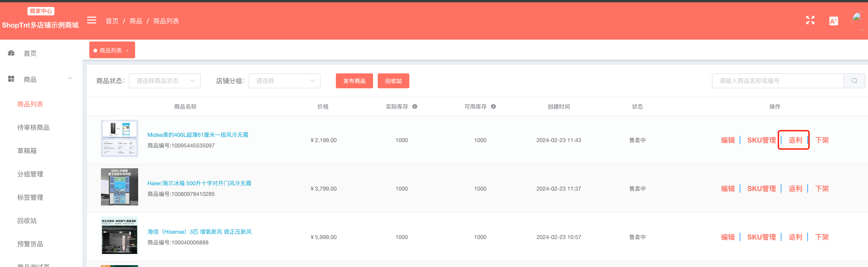Click 下架 for the Hisense product

click(822, 237)
